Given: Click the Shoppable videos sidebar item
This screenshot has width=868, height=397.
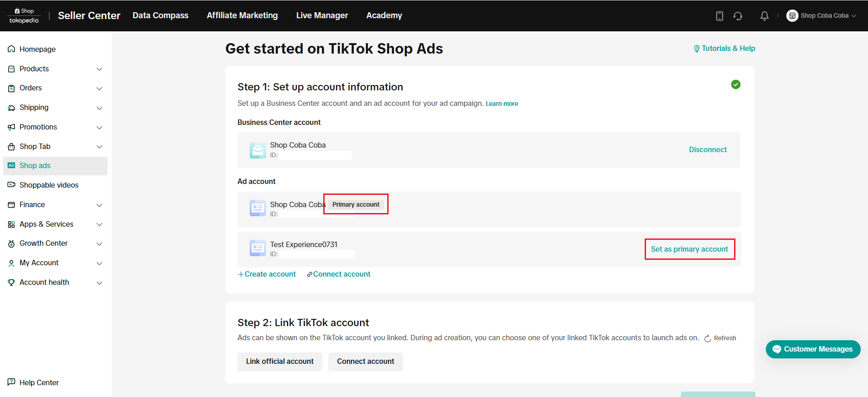Looking at the screenshot, I should (49, 185).
